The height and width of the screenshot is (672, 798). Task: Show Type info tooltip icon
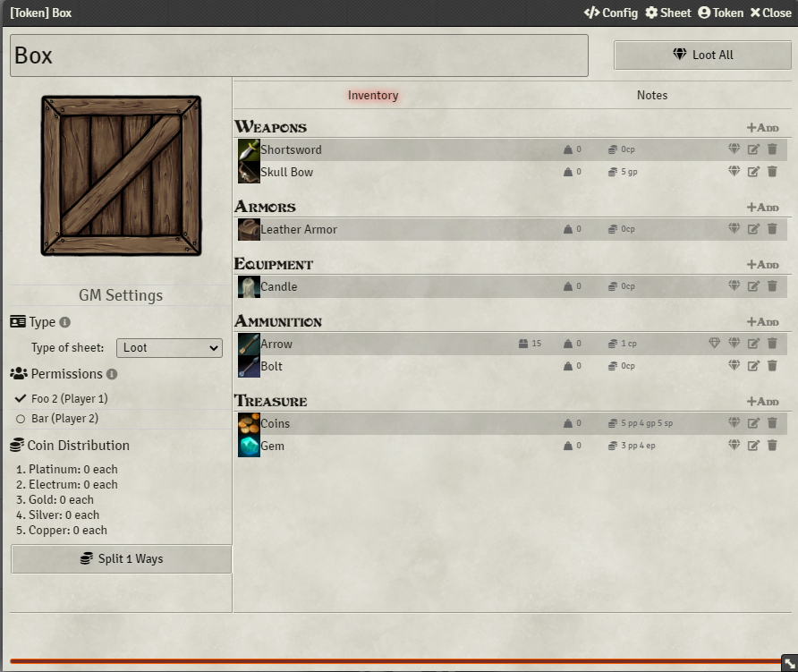(64, 322)
